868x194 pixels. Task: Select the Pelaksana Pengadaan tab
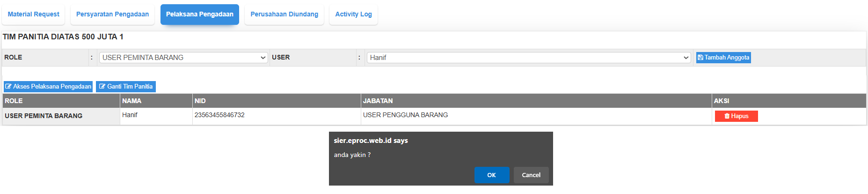(x=200, y=15)
